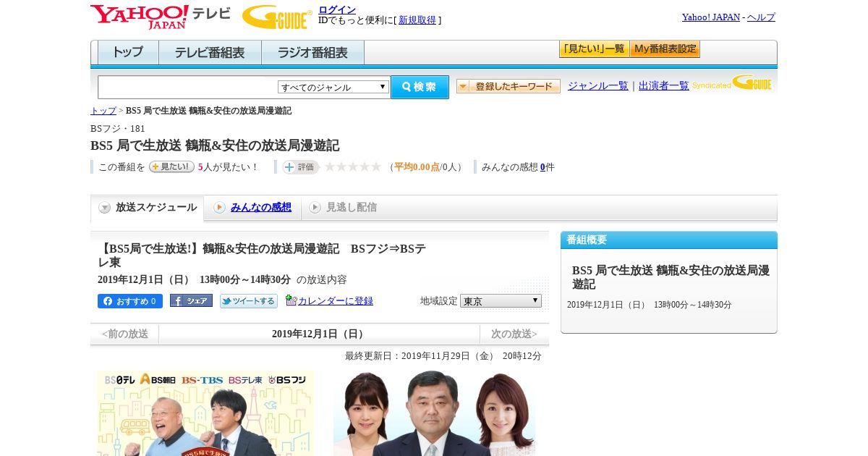The height and width of the screenshot is (456, 868).
Task: Go to 次の放送>
Action: click(514, 334)
